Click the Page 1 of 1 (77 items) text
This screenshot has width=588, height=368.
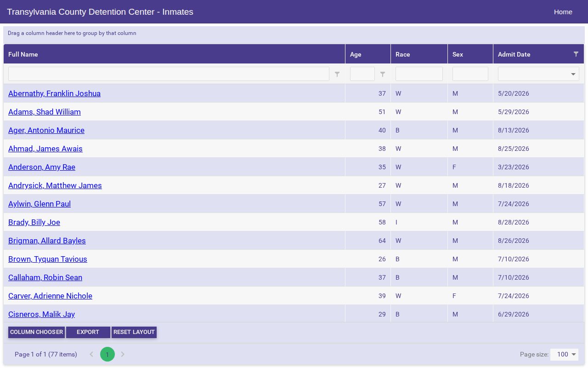(46, 354)
